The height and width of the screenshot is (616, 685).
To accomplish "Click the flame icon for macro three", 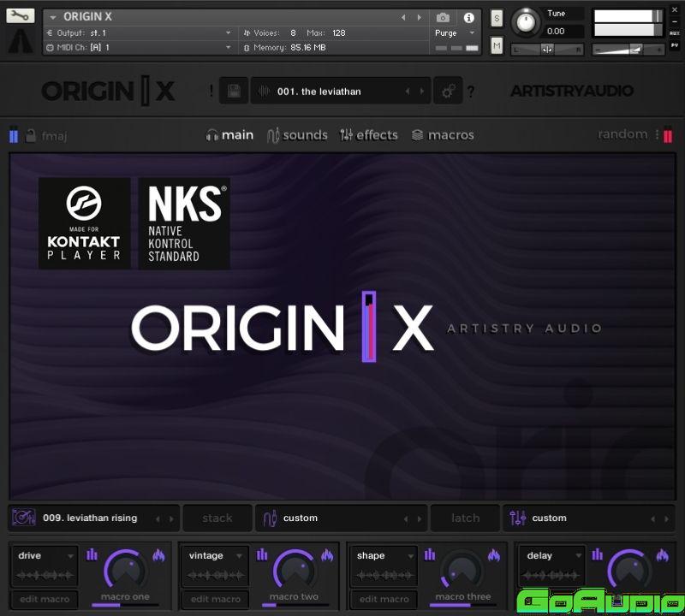I will point(494,555).
